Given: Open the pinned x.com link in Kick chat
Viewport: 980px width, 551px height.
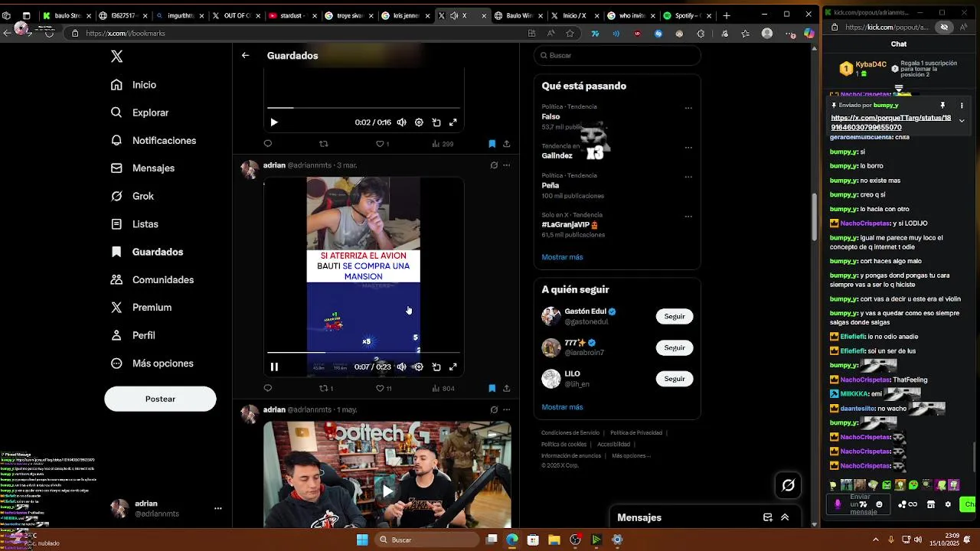Looking at the screenshot, I should click(891, 123).
